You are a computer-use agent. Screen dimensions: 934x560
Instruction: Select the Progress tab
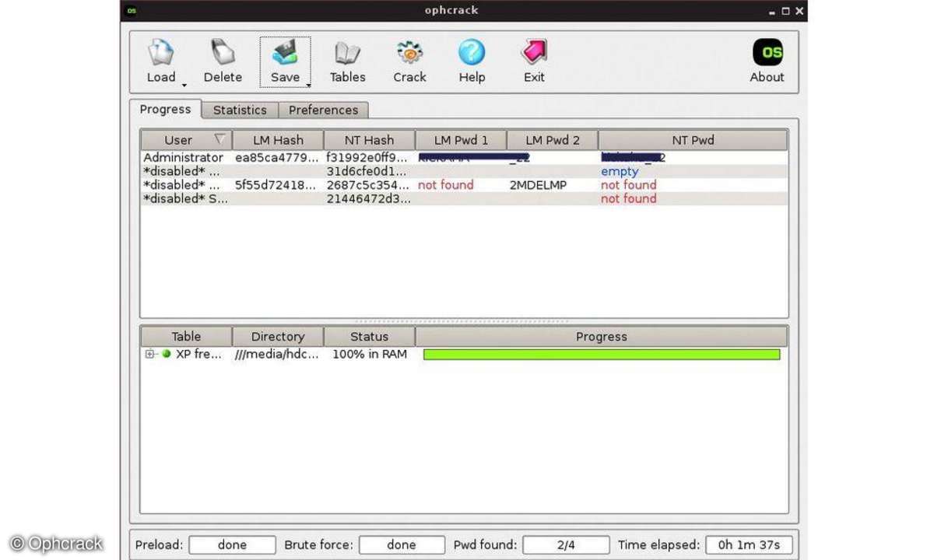(165, 109)
